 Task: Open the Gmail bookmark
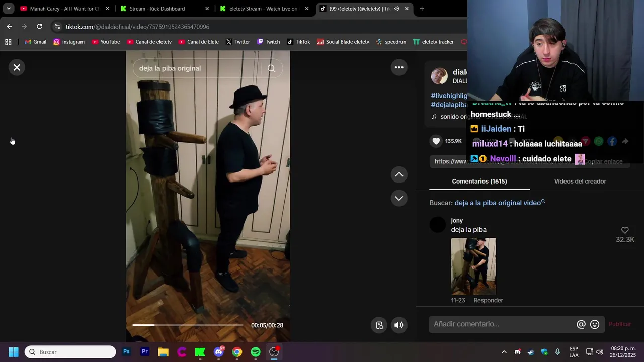click(x=35, y=42)
